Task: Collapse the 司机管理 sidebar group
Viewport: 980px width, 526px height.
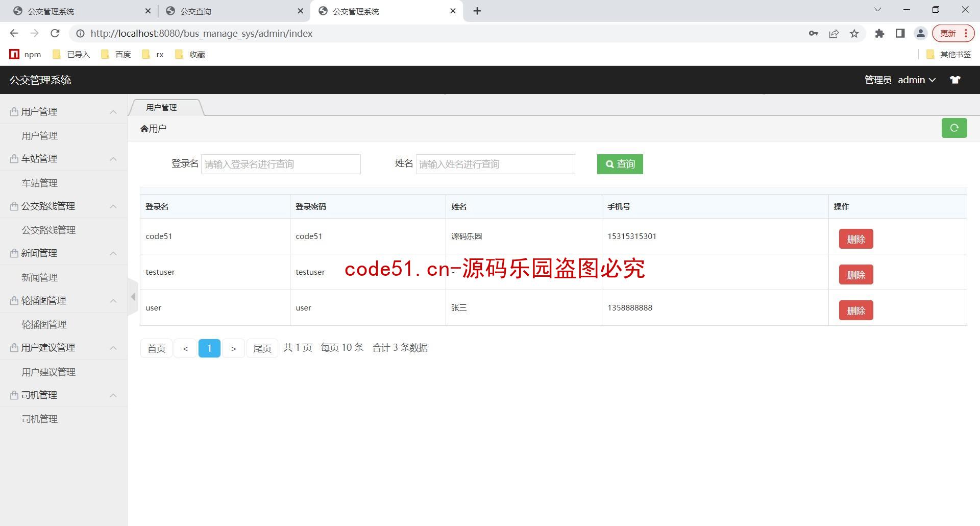Action: 63,395
